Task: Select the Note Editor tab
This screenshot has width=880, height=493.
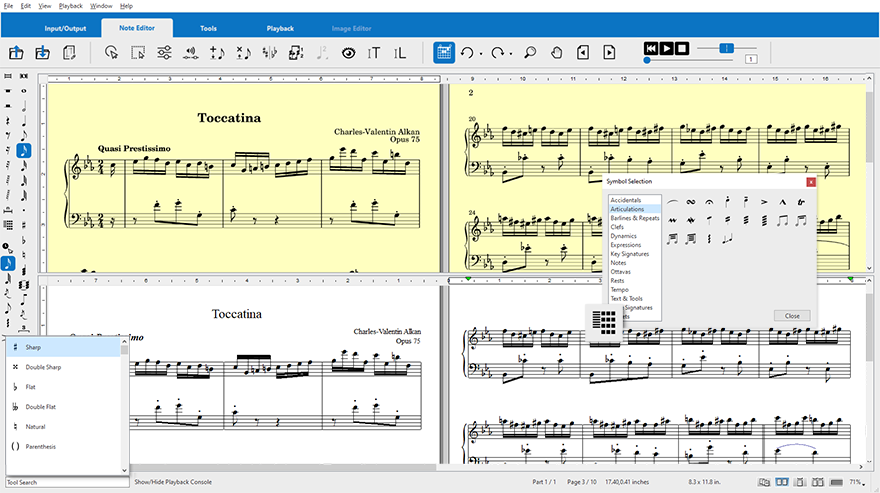Action: click(x=137, y=28)
